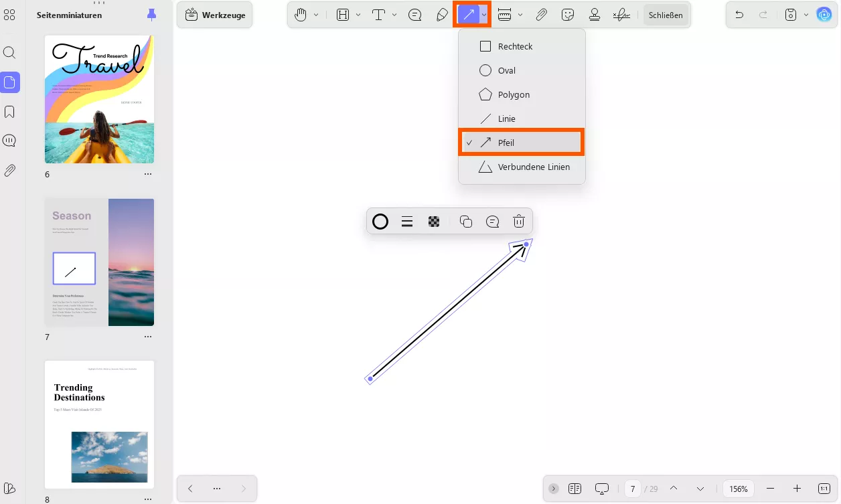Choose Verbundene Linien from shape menu

[522, 167]
